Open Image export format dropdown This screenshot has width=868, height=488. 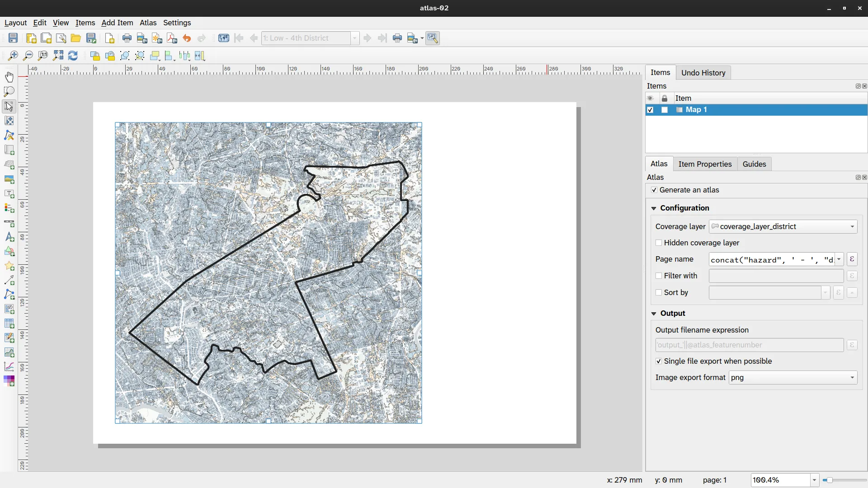coord(793,378)
